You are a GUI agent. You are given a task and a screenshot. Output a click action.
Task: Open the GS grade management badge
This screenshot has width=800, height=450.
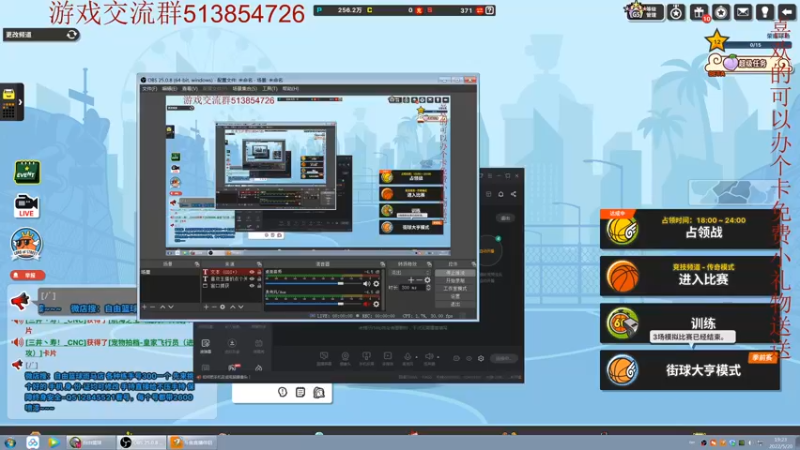pyautogui.click(x=644, y=12)
